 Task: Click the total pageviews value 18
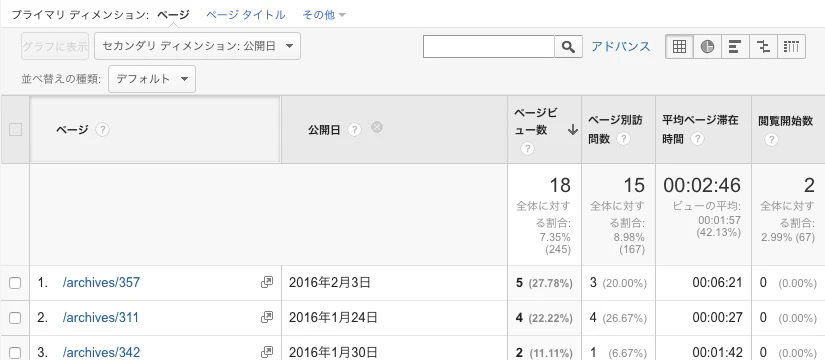[560, 185]
